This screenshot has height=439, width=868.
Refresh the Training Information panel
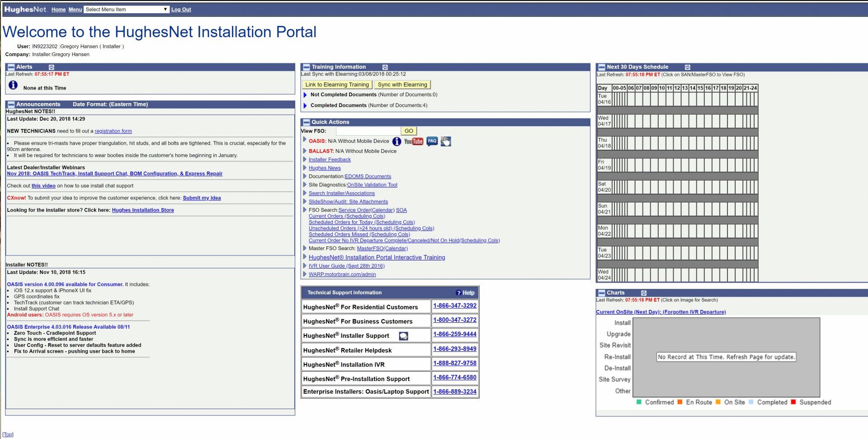pos(385,67)
